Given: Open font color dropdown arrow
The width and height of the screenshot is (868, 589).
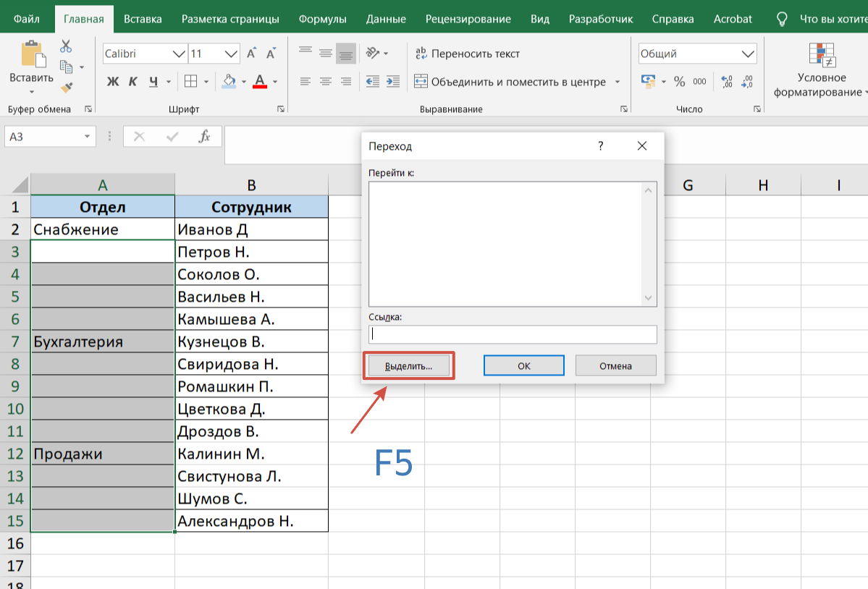Looking at the screenshot, I should point(275,82).
